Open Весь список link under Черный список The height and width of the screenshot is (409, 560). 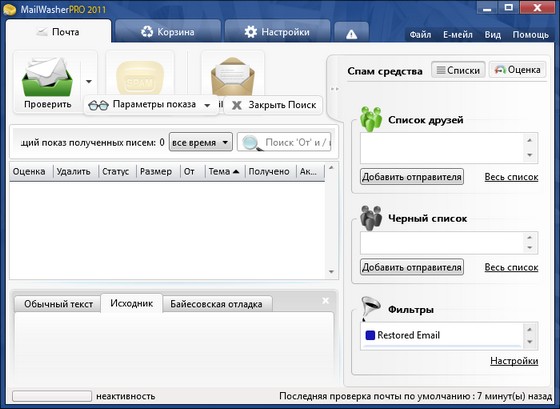click(x=511, y=267)
